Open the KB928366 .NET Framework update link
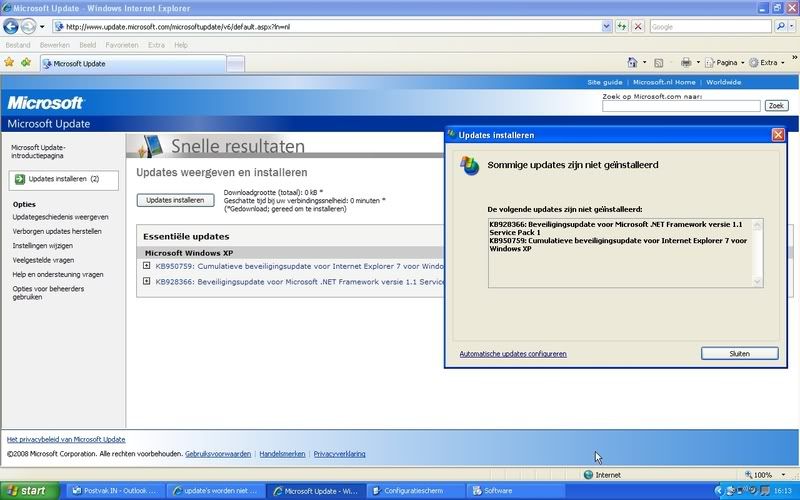The image size is (800, 500). 299,282
